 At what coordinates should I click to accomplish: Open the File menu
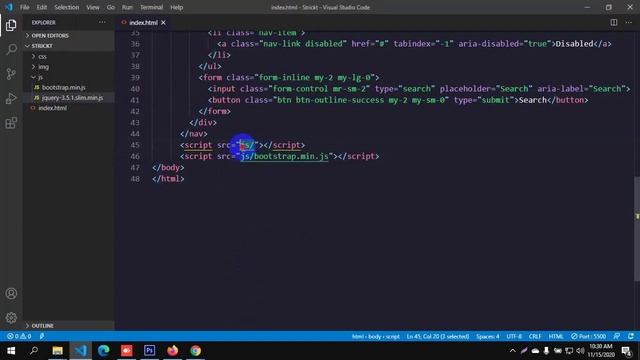[25, 7]
